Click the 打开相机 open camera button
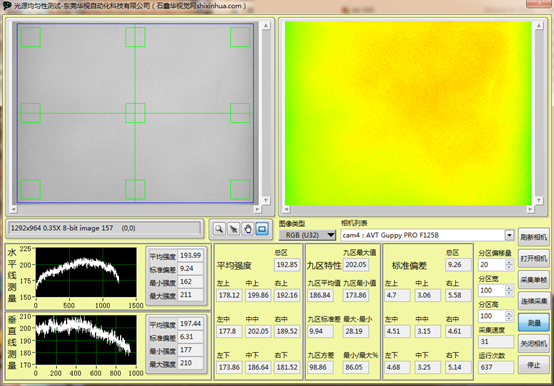 [x=534, y=259]
